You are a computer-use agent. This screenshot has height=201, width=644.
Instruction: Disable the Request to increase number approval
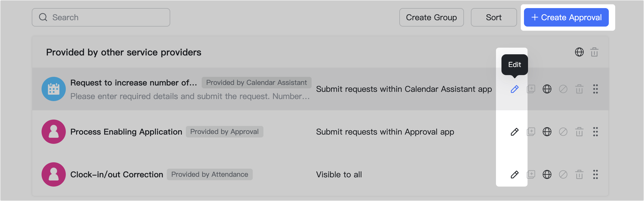point(563,89)
